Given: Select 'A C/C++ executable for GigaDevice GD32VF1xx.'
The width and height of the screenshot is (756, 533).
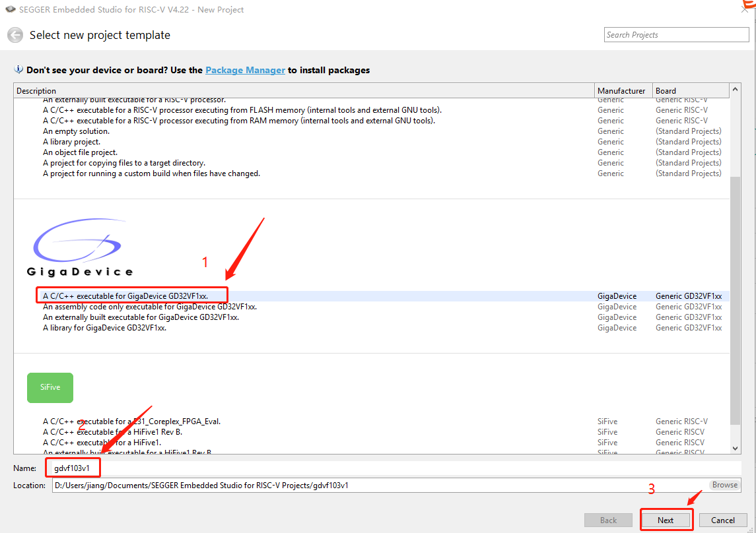Looking at the screenshot, I should [371, 296].
